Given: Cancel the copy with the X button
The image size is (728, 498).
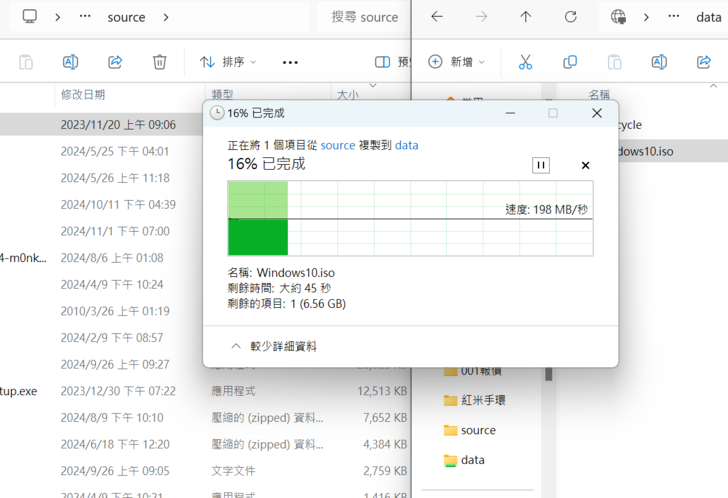Looking at the screenshot, I should pyautogui.click(x=586, y=165).
